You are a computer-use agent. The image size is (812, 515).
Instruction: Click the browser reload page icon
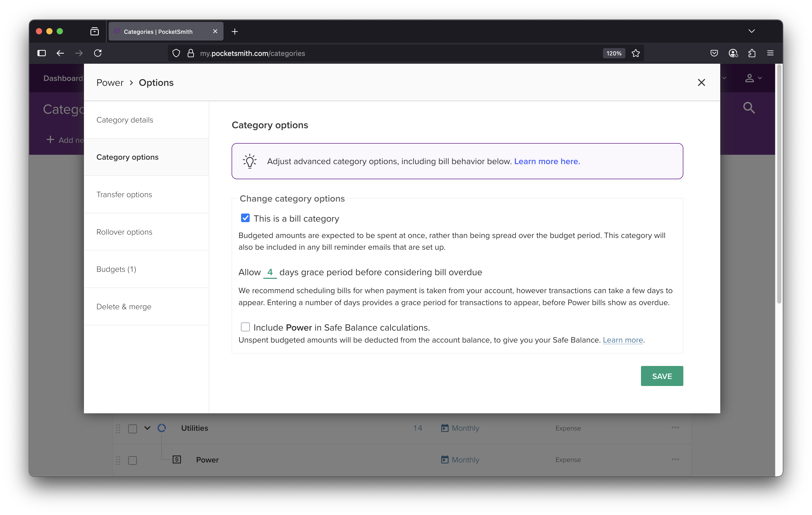point(98,53)
